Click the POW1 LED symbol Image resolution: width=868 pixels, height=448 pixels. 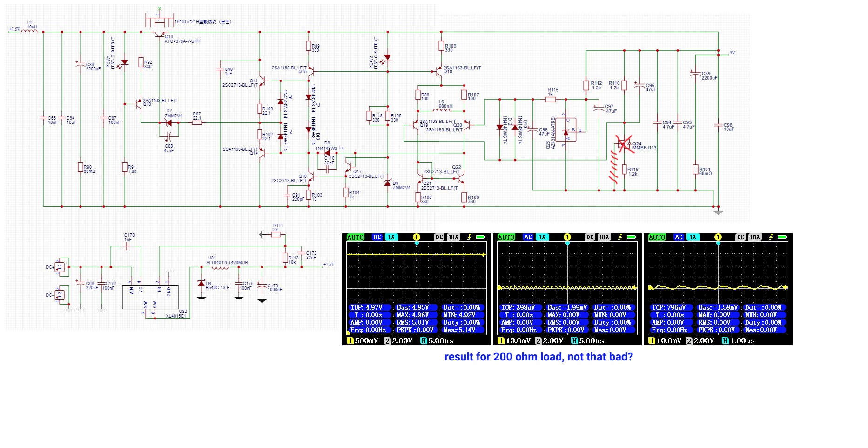pyautogui.click(x=124, y=62)
